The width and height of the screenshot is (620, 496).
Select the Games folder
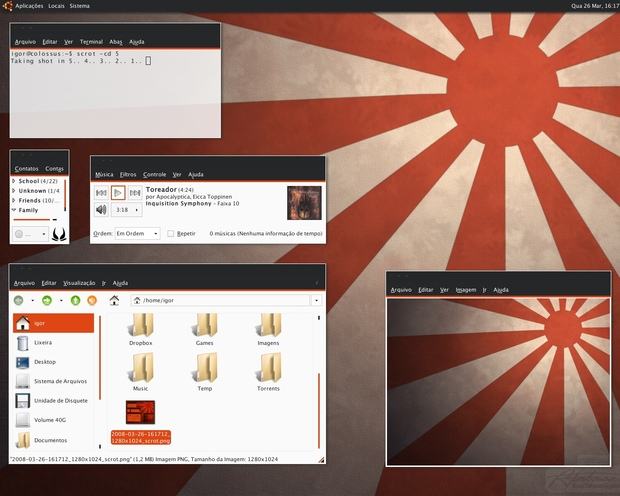pos(204,329)
